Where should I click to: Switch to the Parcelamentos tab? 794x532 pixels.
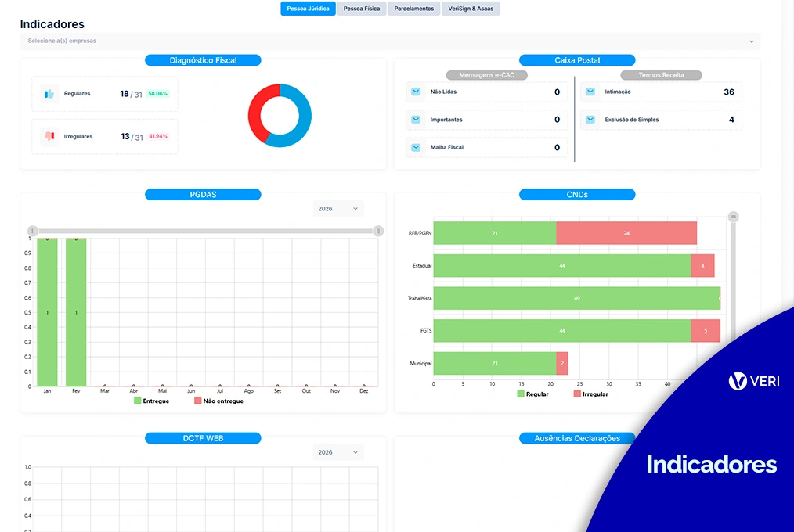click(x=413, y=9)
